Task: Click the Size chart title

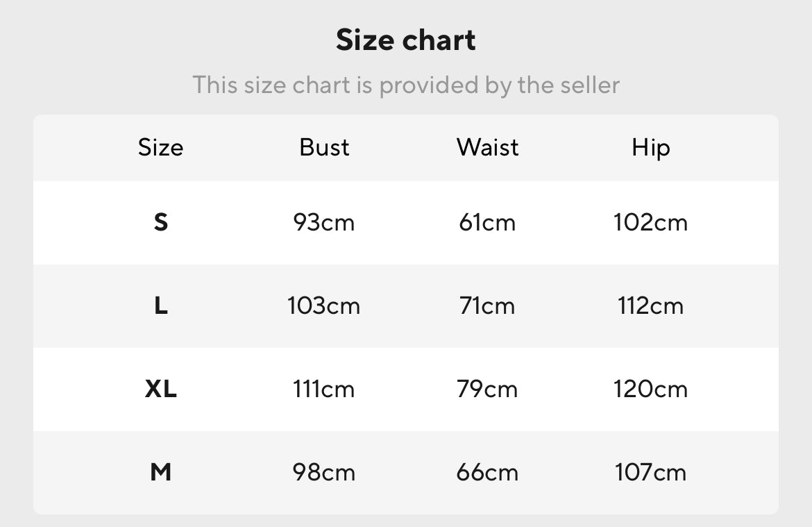Action: coord(406,40)
